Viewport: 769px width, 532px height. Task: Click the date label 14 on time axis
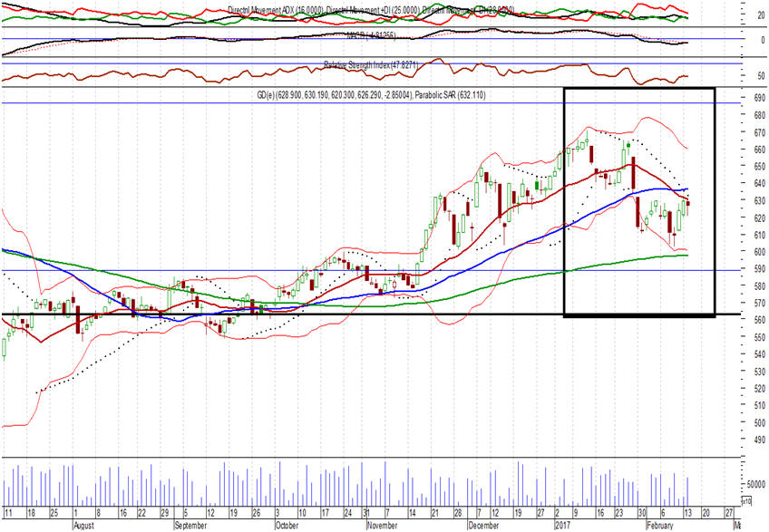point(412,513)
